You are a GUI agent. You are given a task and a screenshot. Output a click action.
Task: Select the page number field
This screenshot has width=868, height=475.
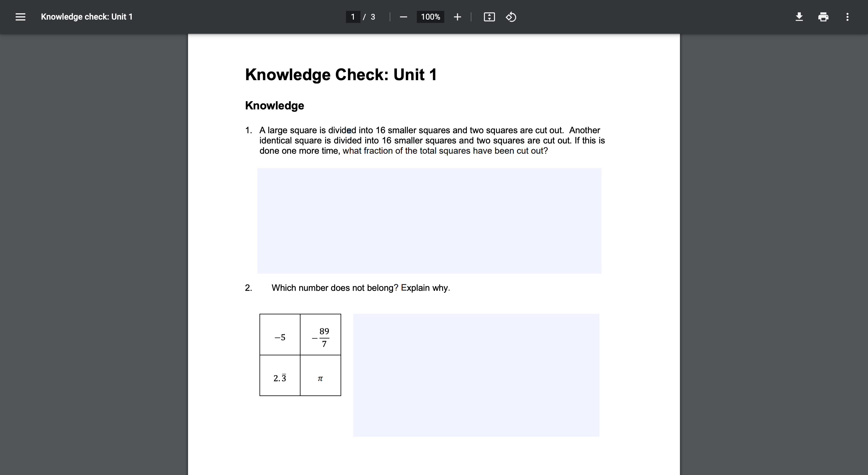pos(352,17)
